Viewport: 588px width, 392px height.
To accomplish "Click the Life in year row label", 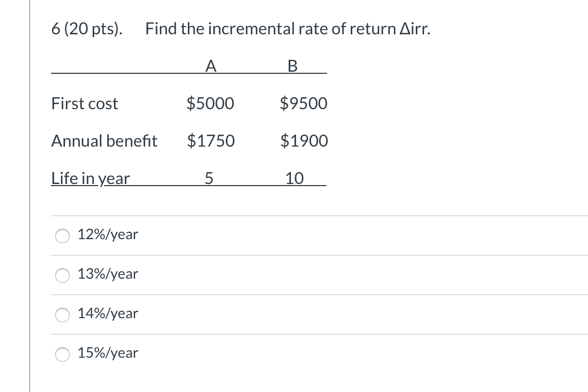I will pyautogui.click(x=91, y=178).
